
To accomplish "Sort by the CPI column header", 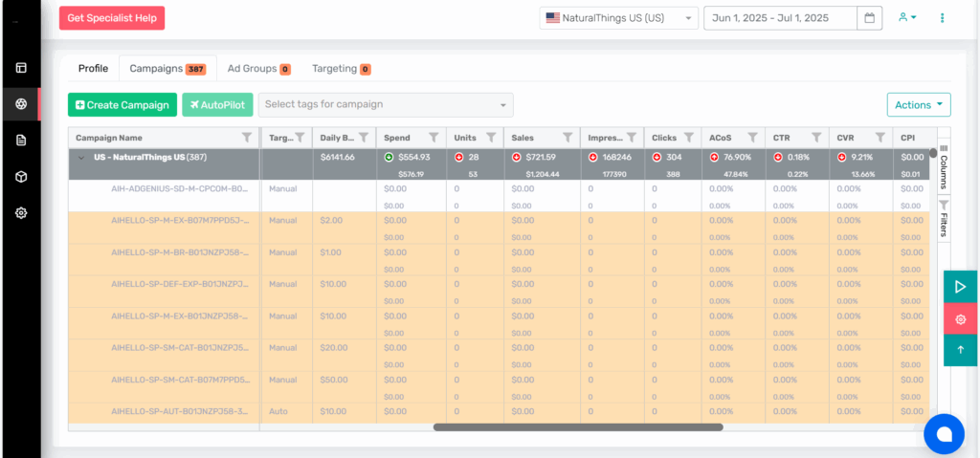I will click(x=907, y=138).
